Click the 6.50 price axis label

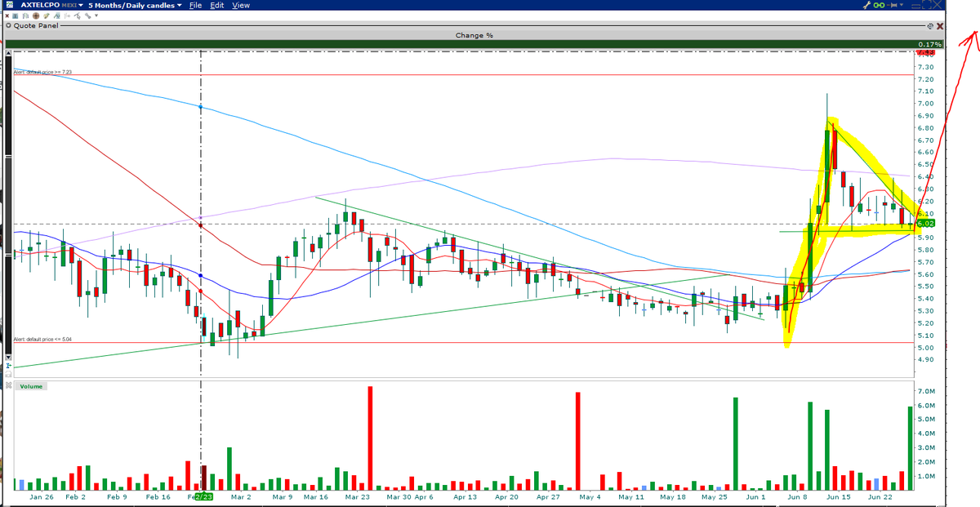point(926,164)
